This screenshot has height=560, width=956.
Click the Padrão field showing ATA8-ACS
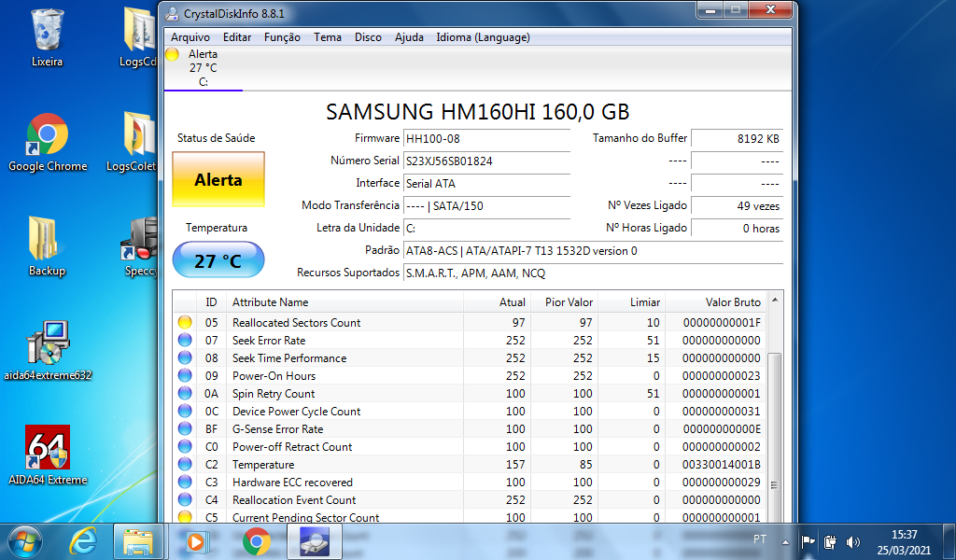coord(593,251)
